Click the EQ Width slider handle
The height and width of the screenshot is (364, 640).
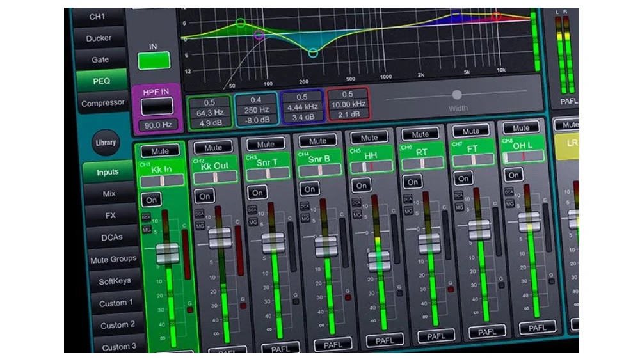click(x=457, y=95)
